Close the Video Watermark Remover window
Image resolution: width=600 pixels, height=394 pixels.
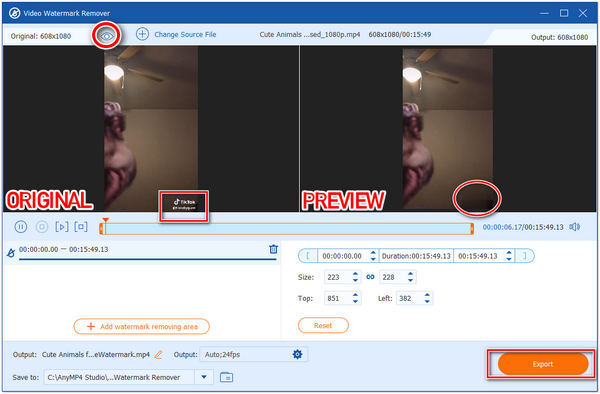[x=583, y=13]
